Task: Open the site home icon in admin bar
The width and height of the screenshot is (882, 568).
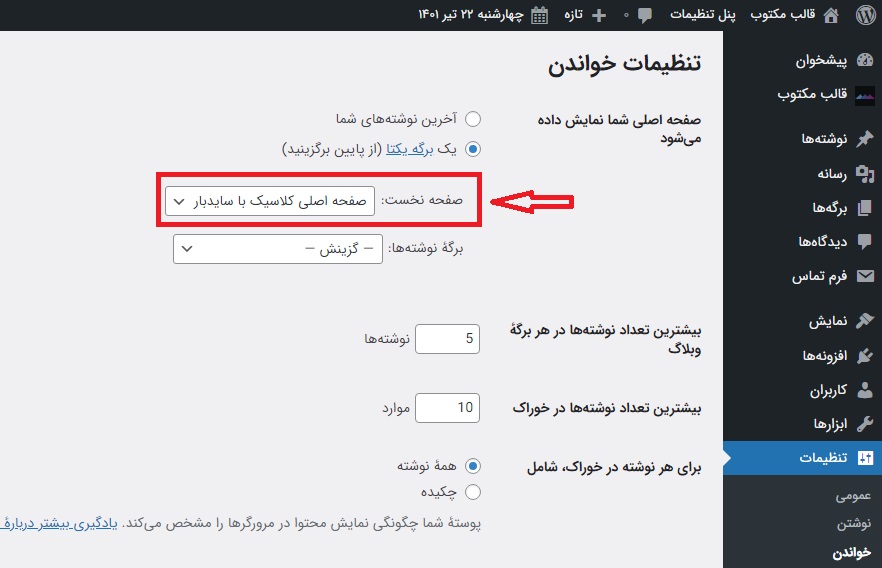Action: click(x=829, y=15)
